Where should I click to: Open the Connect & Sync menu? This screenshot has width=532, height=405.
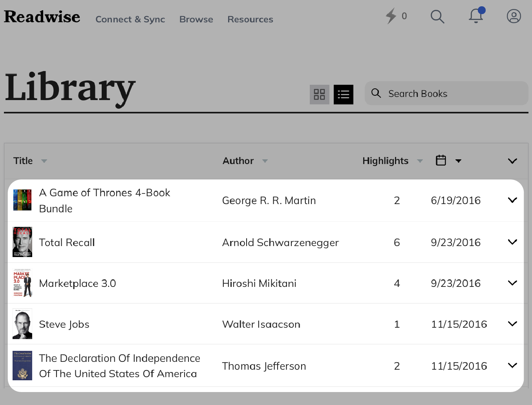coord(130,19)
